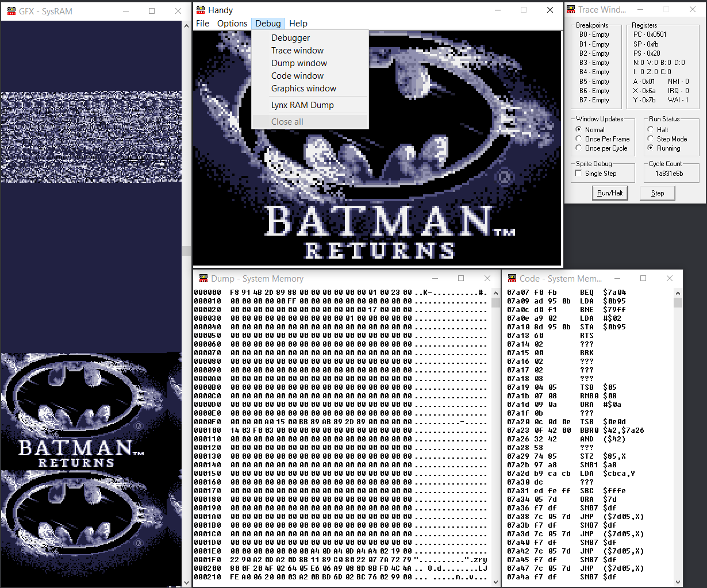
Task: Click the Trace Window title icon
Action: pos(570,9)
